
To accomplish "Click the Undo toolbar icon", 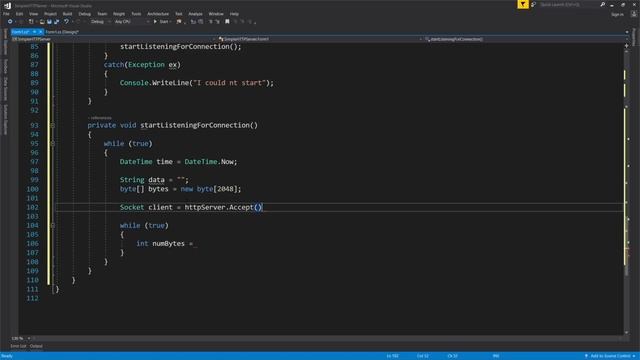I will pos(66,22).
